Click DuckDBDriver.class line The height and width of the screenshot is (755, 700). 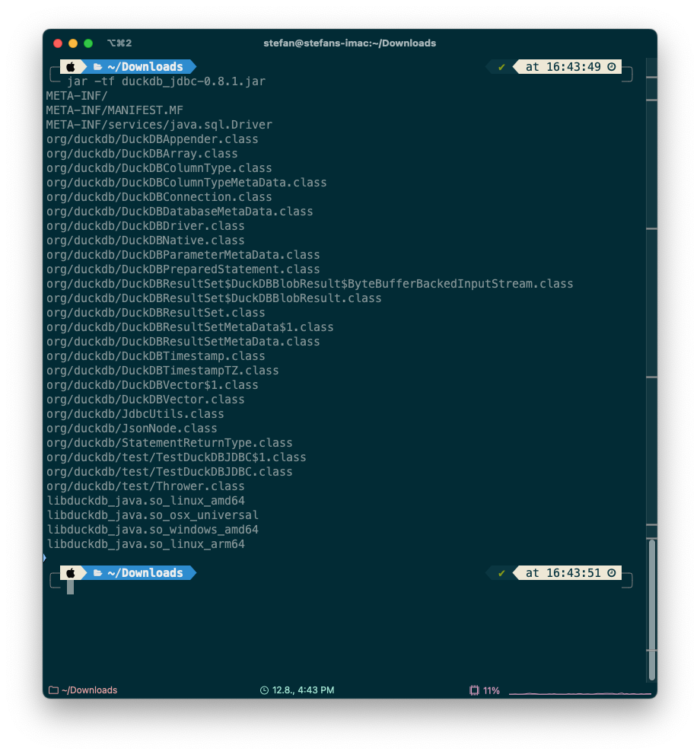coord(145,226)
